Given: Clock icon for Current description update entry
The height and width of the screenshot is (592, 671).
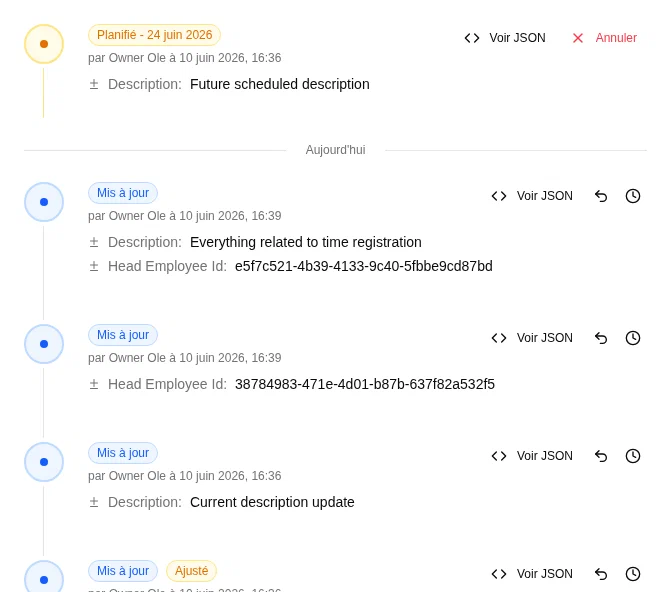Looking at the screenshot, I should tap(633, 456).
